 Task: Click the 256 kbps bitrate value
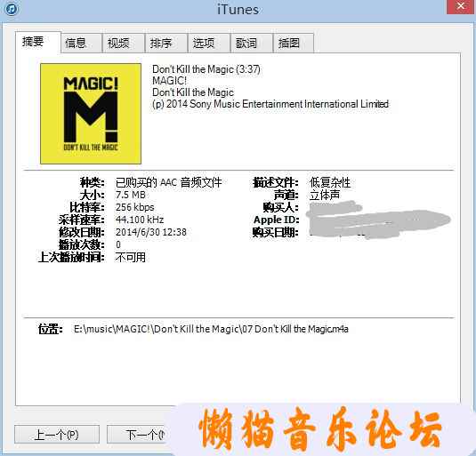134,207
